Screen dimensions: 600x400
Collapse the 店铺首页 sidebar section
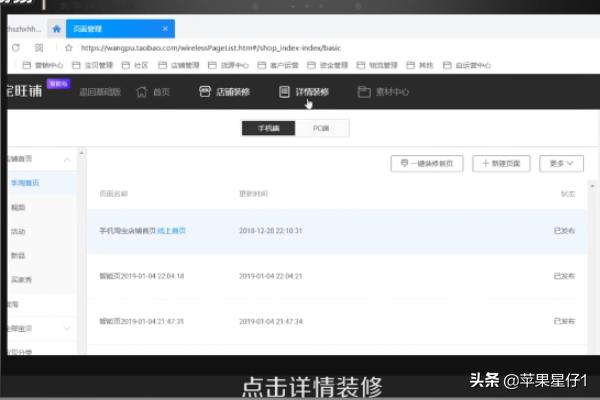point(66,160)
